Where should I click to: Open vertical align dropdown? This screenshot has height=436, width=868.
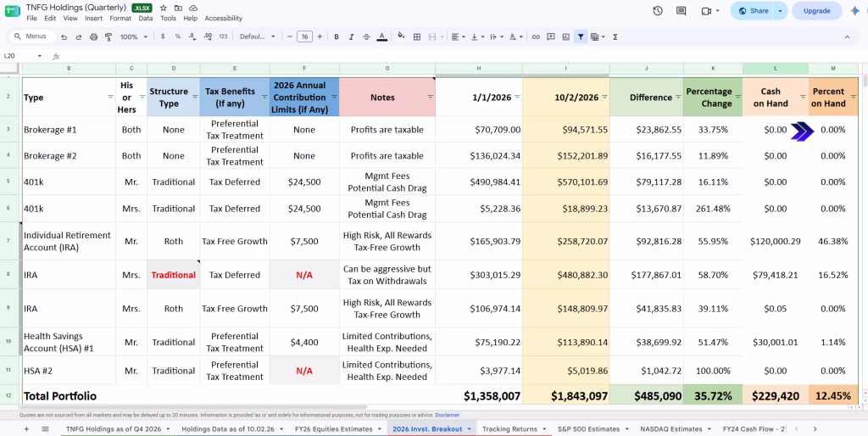pyautogui.click(x=476, y=36)
